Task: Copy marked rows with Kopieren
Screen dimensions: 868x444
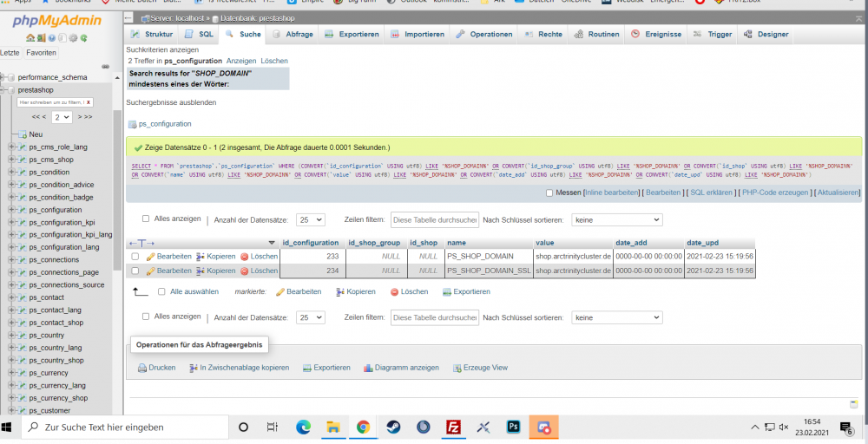Action: point(356,292)
